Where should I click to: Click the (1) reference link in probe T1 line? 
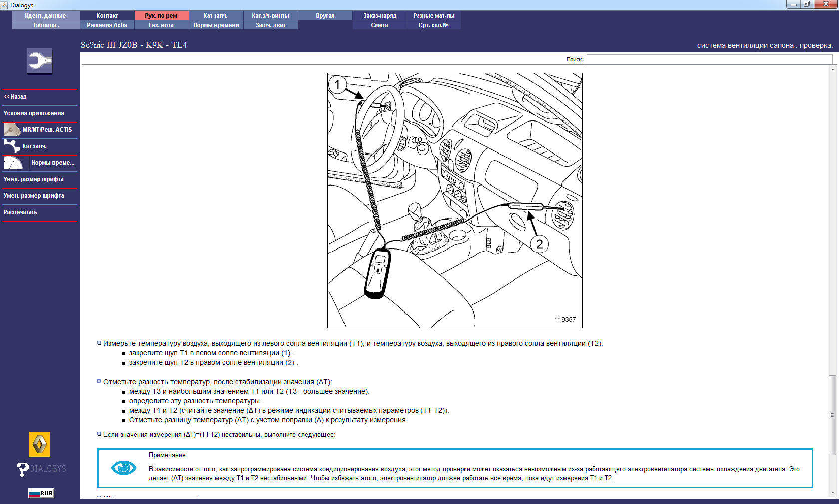pos(286,353)
